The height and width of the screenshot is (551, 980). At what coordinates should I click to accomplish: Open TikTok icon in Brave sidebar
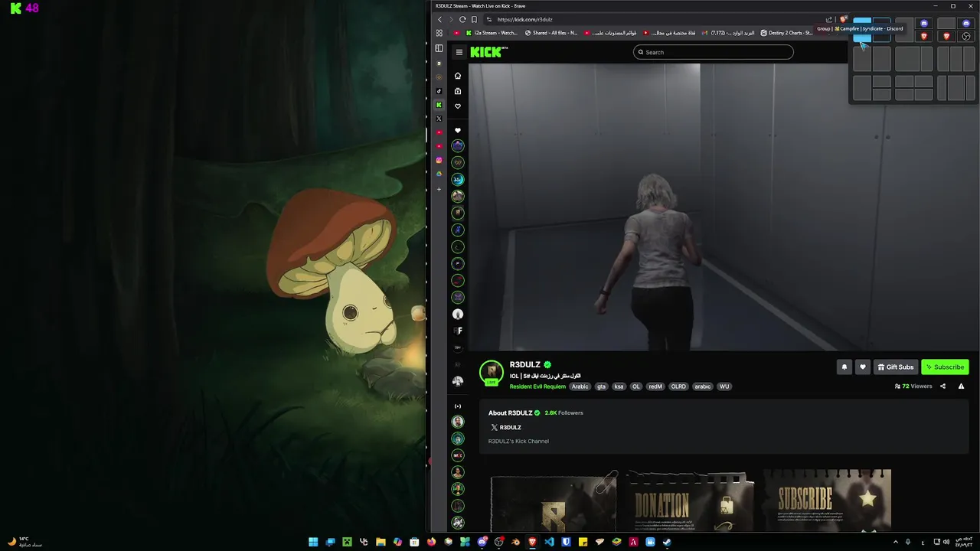click(x=439, y=91)
